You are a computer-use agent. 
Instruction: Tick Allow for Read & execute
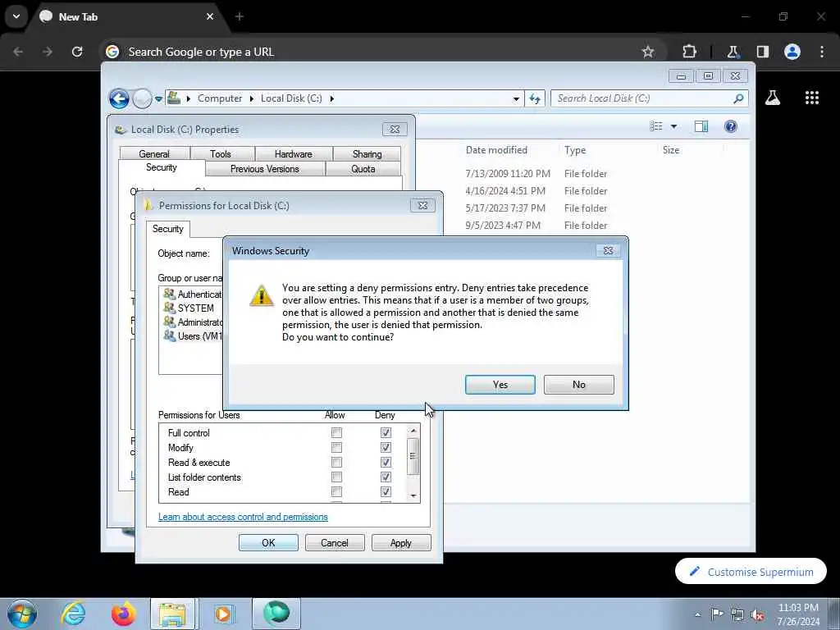click(336, 463)
